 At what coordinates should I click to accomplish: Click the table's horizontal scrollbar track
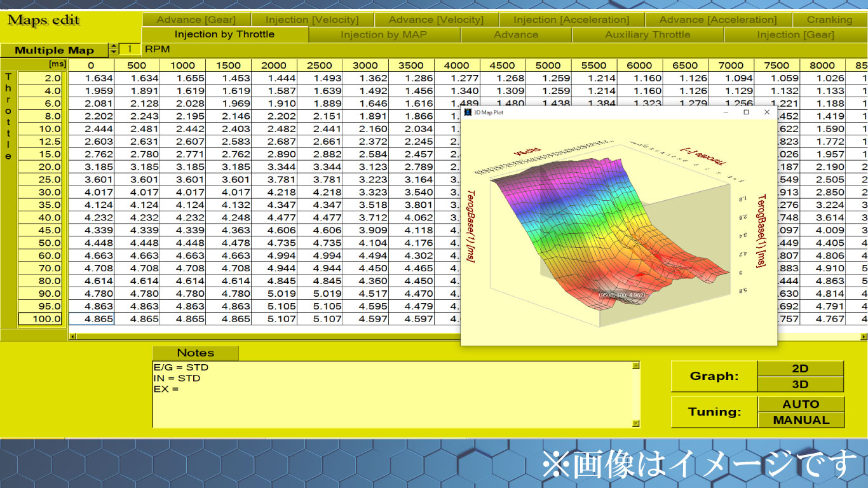point(267,336)
